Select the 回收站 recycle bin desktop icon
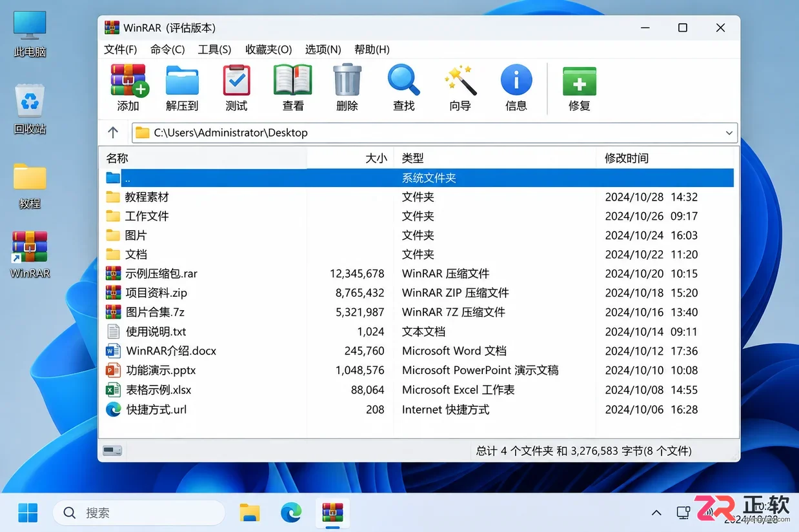799x532 pixels. 30,101
